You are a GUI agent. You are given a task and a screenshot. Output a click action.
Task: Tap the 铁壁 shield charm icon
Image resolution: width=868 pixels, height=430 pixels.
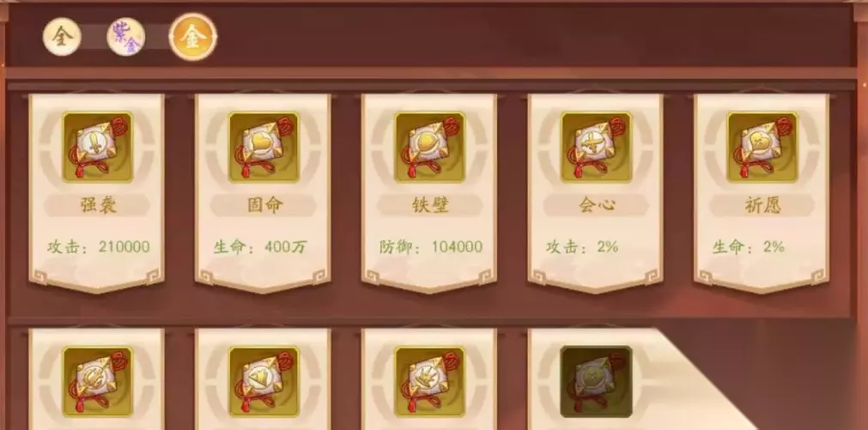click(x=429, y=148)
